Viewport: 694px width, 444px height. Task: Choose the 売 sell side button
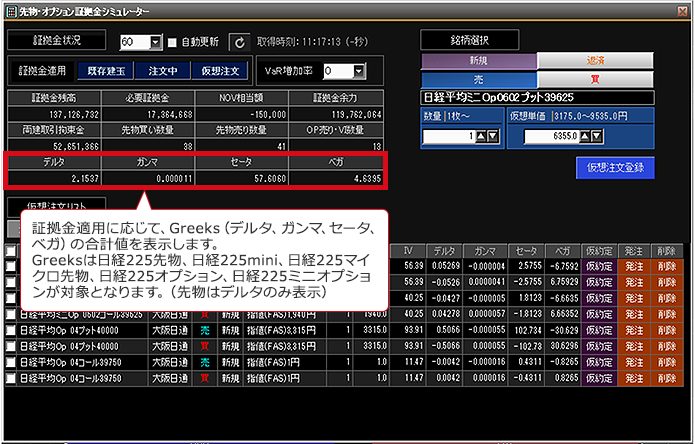pos(478,80)
